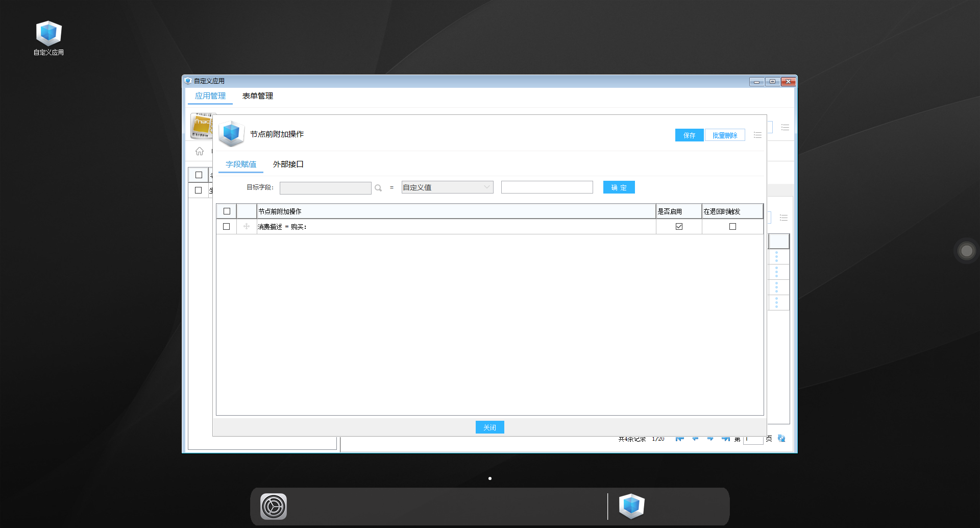Toggle the header checkbox in the background list
The width and height of the screenshot is (980, 528).
click(199, 175)
